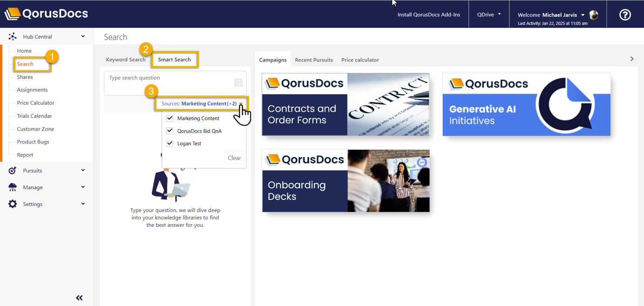644x306 pixels.
Task: Click the Settings gear icon
Action: (x=13, y=204)
